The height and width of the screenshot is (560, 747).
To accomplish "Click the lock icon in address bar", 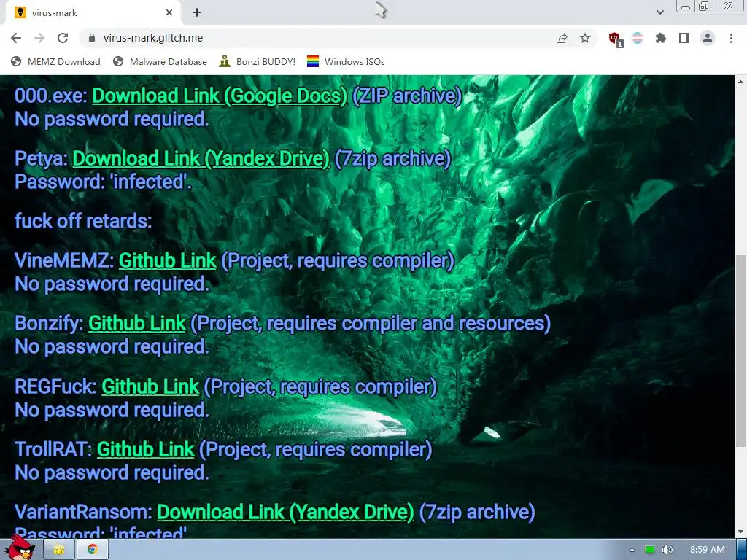I will 92,38.
